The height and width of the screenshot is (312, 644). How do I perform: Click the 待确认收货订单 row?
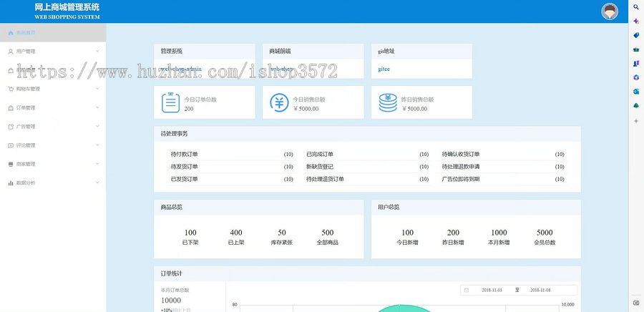[x=503, y=155]
